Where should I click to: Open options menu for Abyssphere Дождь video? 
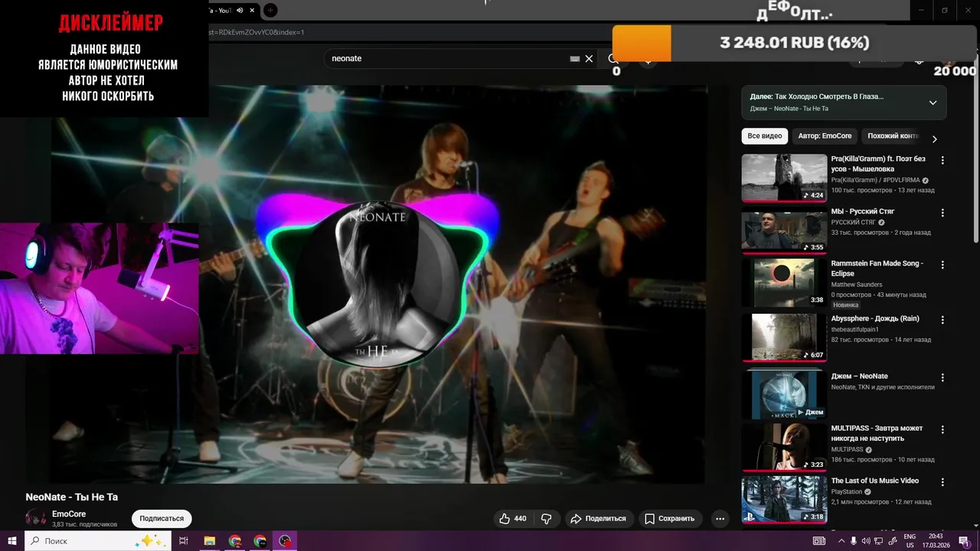coord(942,320)
